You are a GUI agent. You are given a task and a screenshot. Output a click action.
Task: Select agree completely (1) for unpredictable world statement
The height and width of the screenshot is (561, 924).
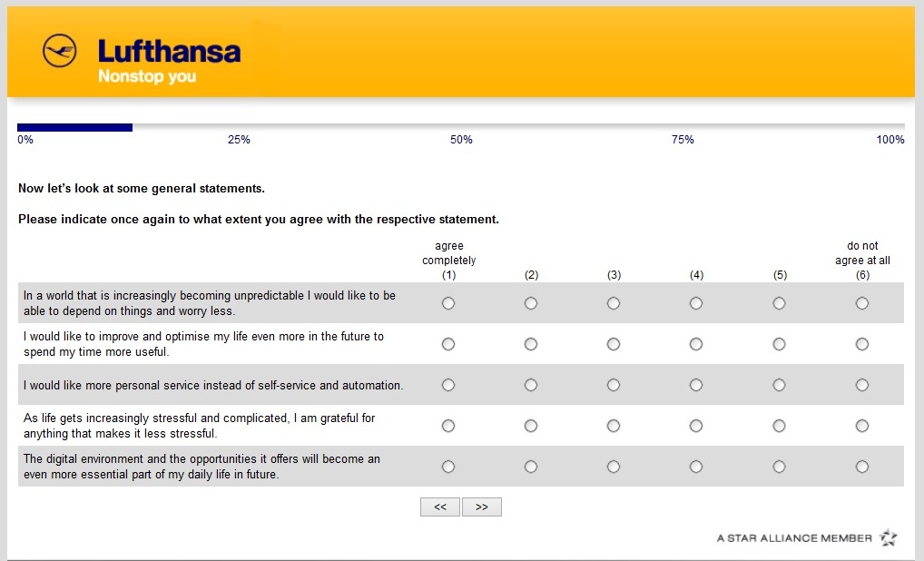(448, 303)
